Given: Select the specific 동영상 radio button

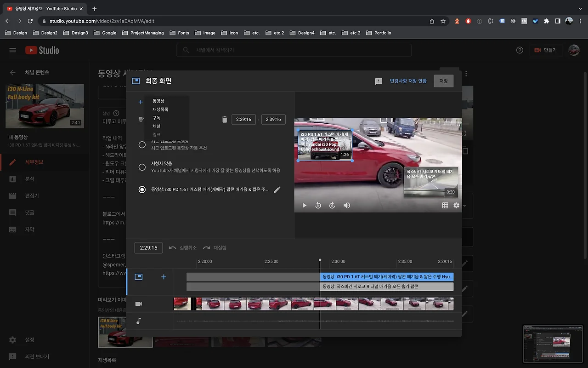Looking at the screenshot, I should click(x=142, y=190).
